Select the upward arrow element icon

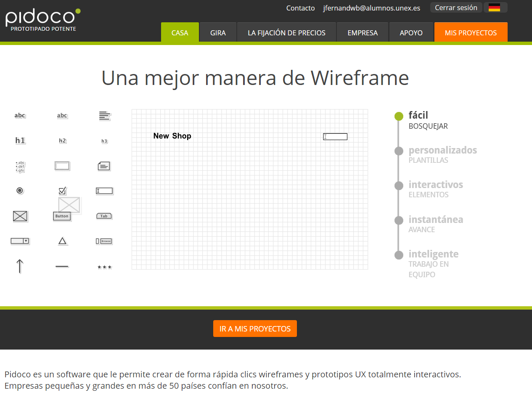(20, 266)
